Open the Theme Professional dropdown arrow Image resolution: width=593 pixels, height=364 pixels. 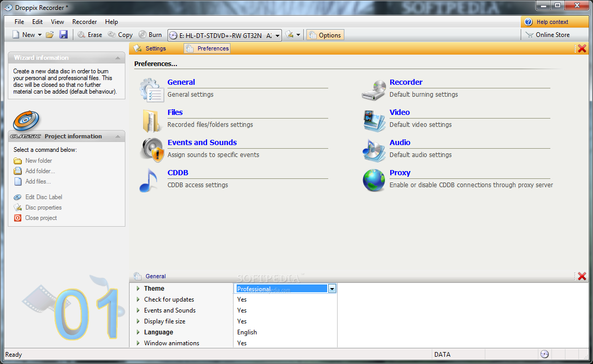point(332,289)
